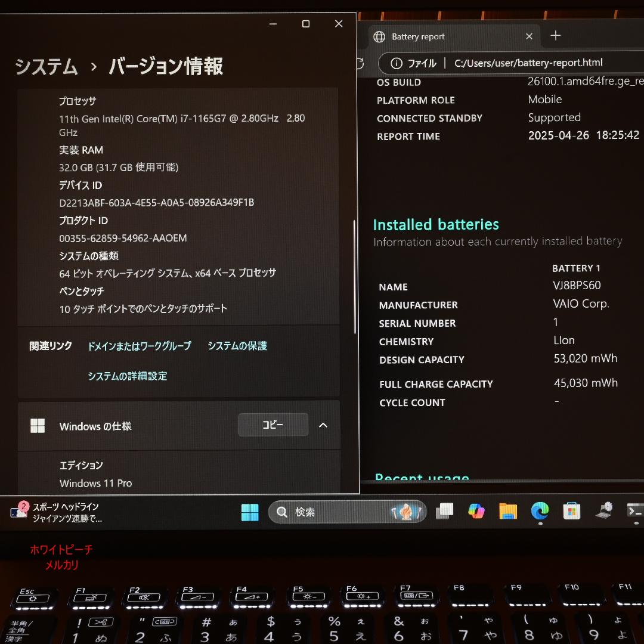644x644 pixels.
Task: Click the Edge address bar with battery-report.html
Action: (x=528, y=63)
